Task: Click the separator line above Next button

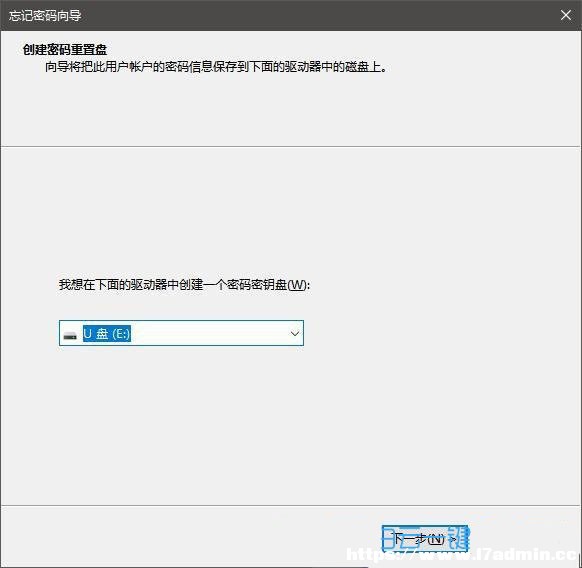Action: (x=290, y=505)
